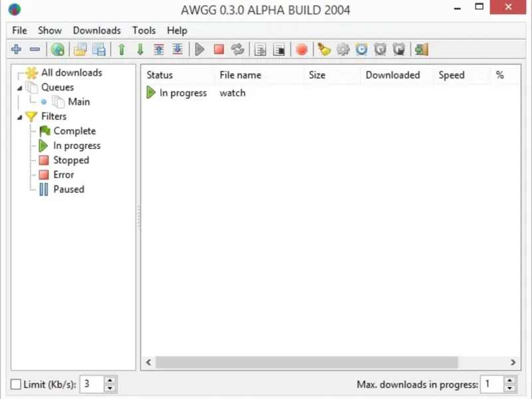Click the move-to-top toolbar icon

pos(158,49)
